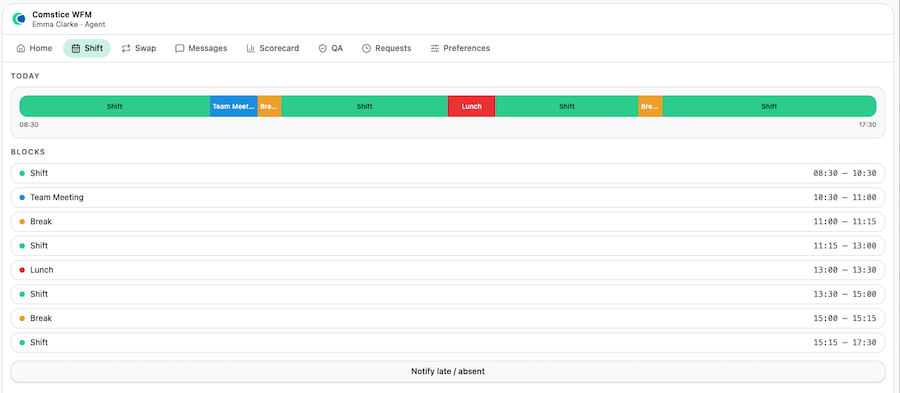900x393 pixels.
Task: Click the Requests clock icon
Action: [366, 48]
